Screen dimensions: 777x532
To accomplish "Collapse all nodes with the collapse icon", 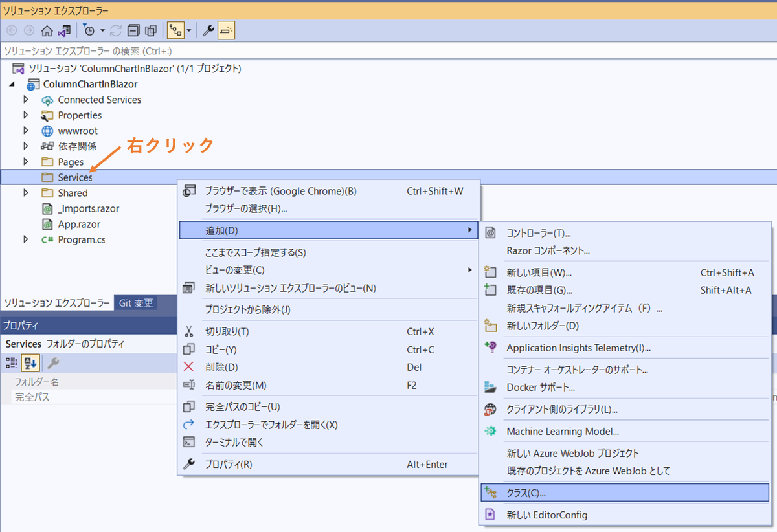I will coord(133,30).
